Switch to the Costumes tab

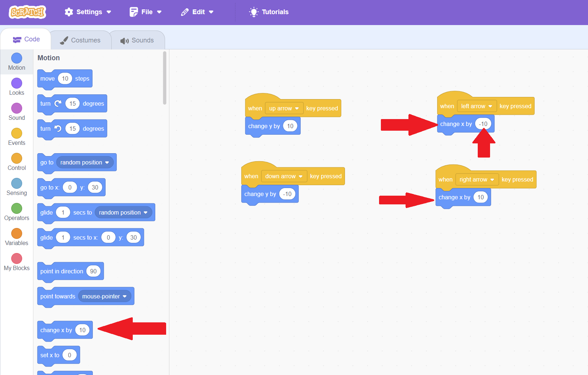[81, 40]
